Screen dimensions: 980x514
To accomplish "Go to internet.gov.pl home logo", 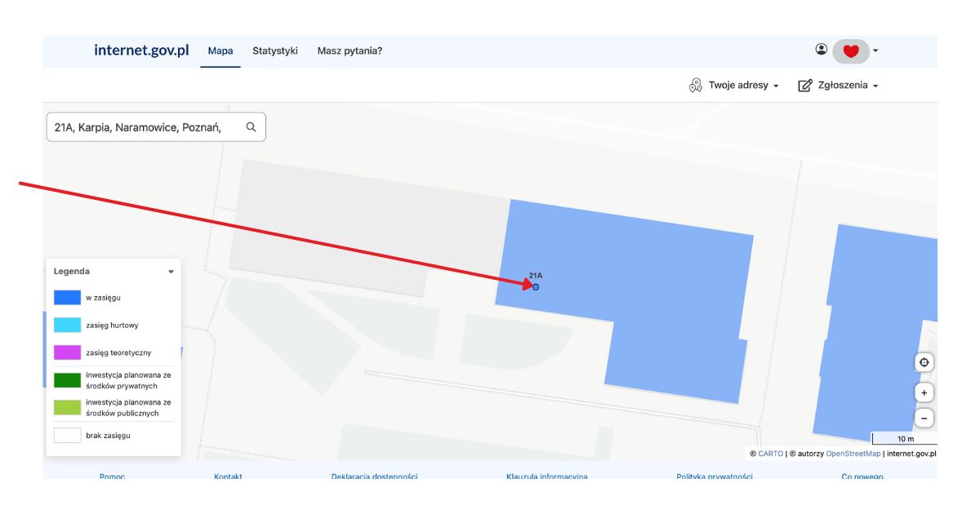I will [141, 51].
